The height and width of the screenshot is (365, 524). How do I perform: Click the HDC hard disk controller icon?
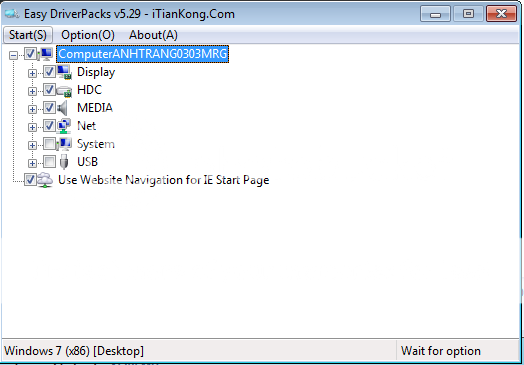pyautogui.click(x=64, y=90)
